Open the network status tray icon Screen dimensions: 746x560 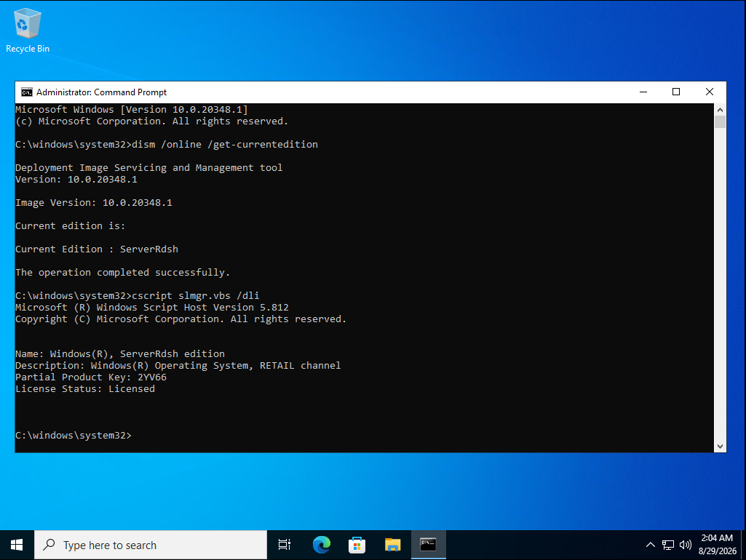(668, 545)
